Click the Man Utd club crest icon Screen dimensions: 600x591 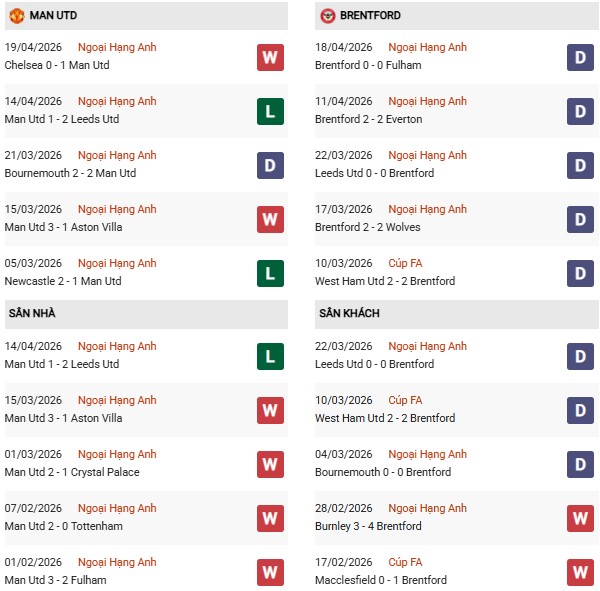coord(16,16)
